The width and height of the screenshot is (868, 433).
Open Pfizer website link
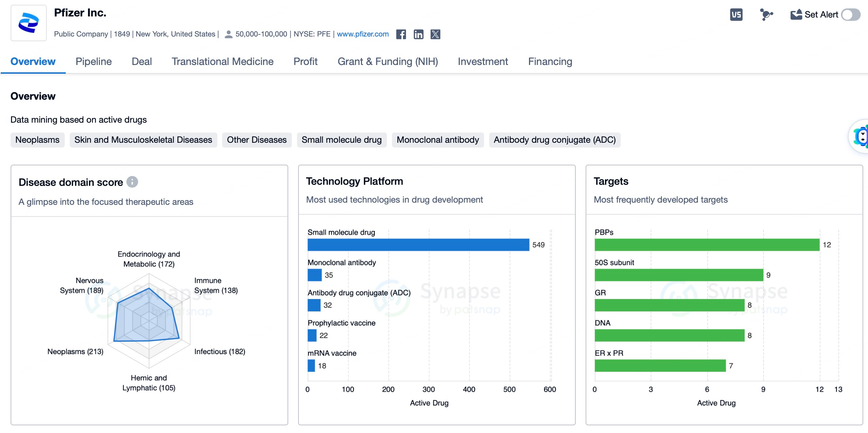point(363,34)
